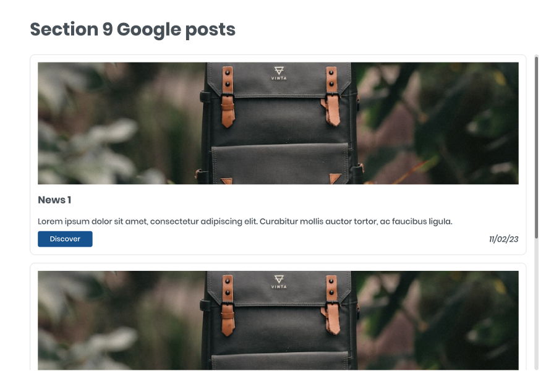Open the News 1 post title
559x392 pixels.
[x=54, y=200]
